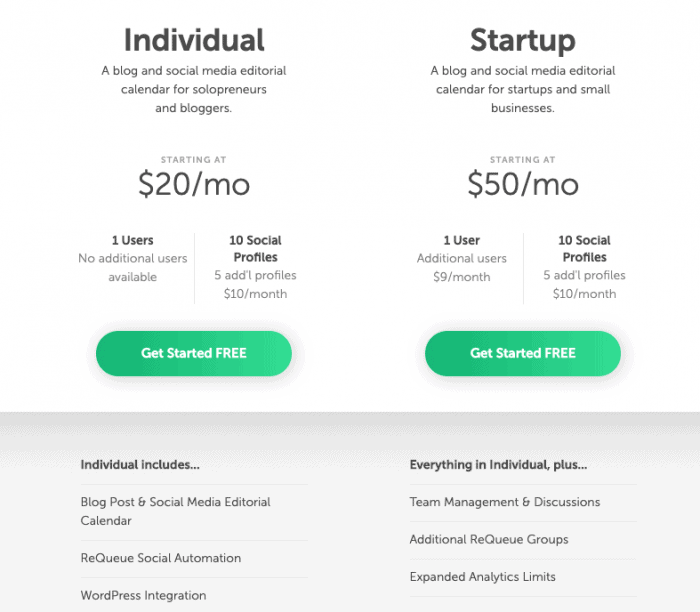Click the "Individual includes..." heading
700x612 pixels.
click(140, 465)
